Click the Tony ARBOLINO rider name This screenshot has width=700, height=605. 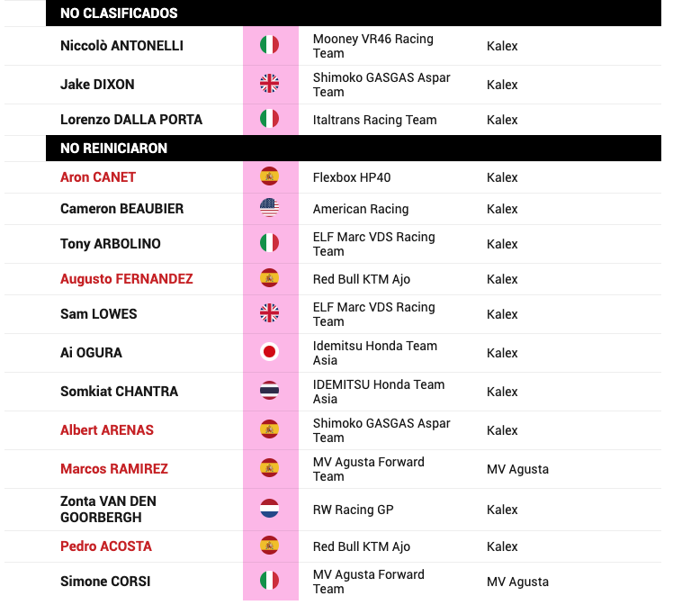(x=111, y=243)
